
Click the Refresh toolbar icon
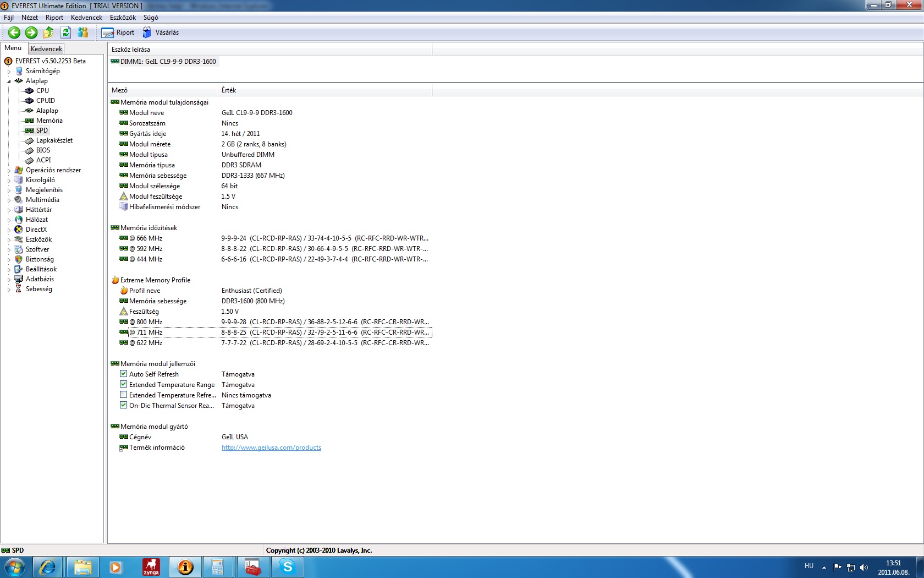tap(65, 32)
